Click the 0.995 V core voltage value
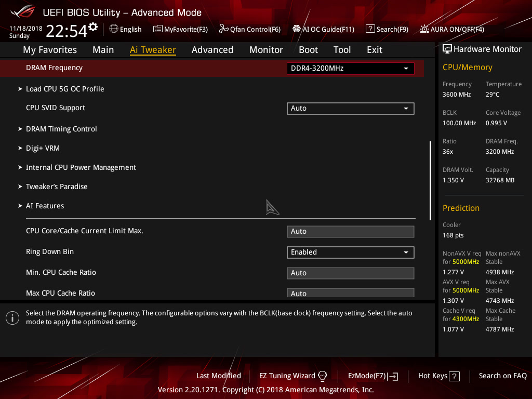 click(496, 123)
